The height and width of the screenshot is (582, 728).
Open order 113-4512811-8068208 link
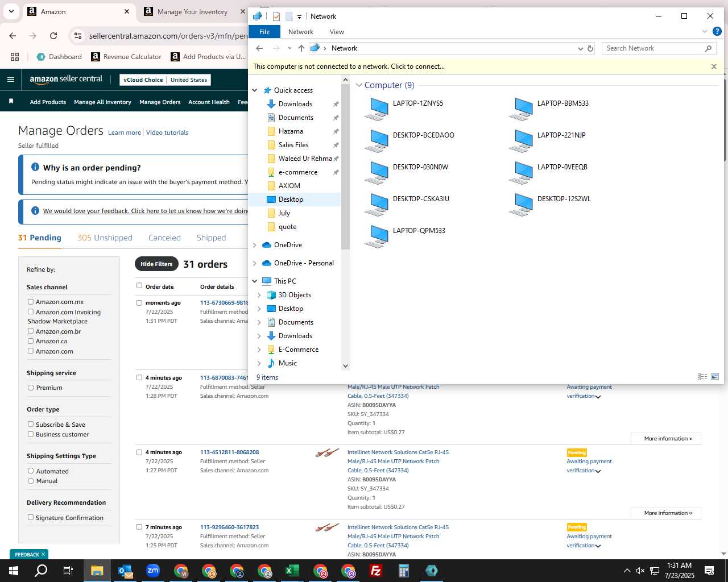(229, 452)
